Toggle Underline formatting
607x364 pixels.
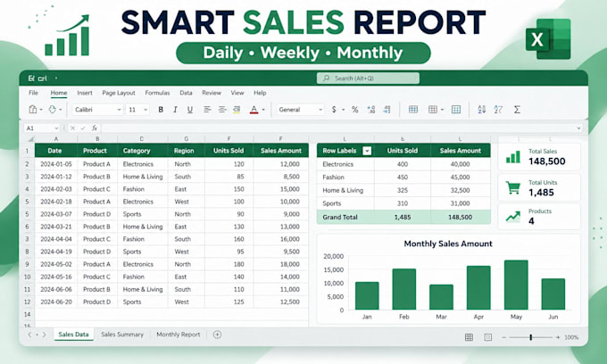point(189,110)
